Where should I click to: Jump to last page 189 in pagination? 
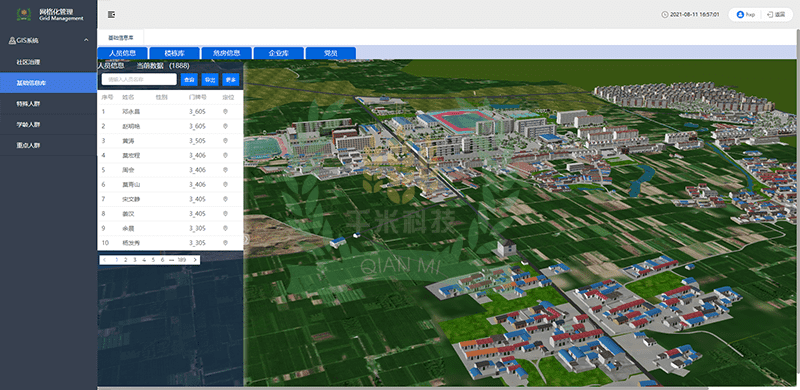coord(182,260)
